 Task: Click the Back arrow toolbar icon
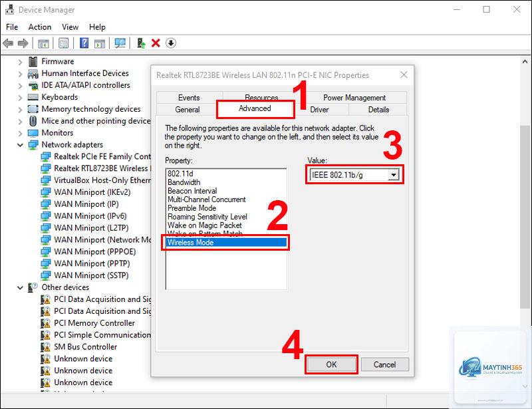(x=8, y=43)
